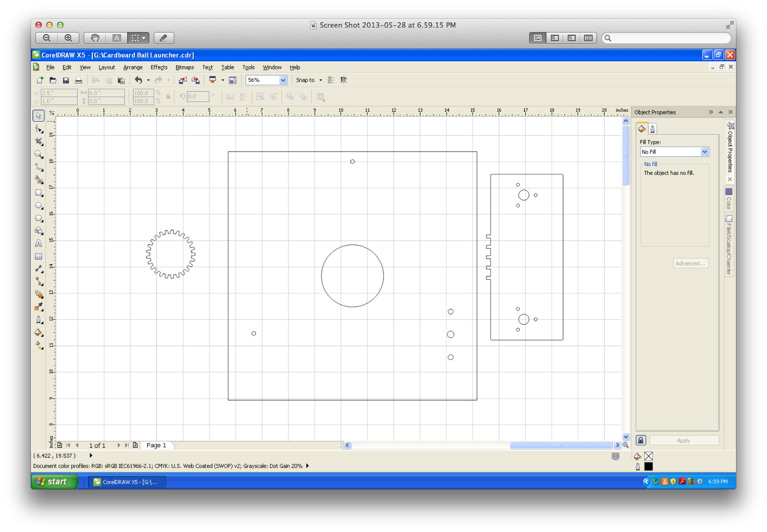Select the CorelDRAW Zoom tool in toolbox
The image size is (767, 532).
(x=39, y=155)
